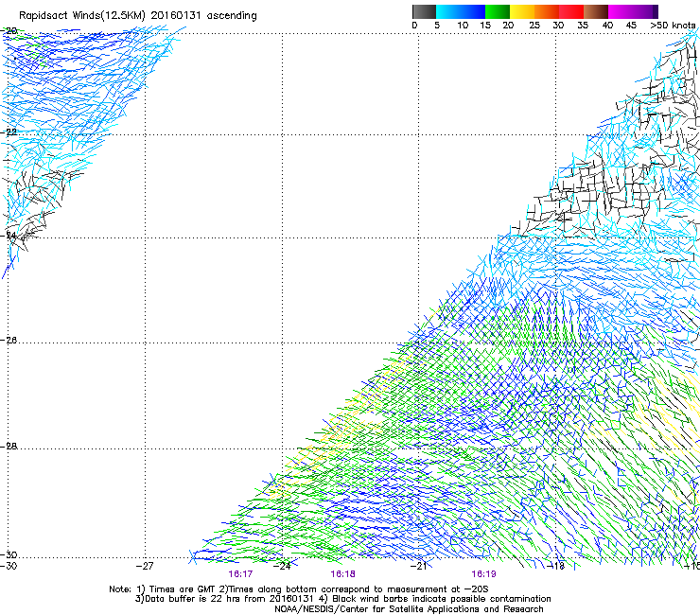Click the green 15-20 knots color swatch
700x615 pixels.
[x=498, y=11]
